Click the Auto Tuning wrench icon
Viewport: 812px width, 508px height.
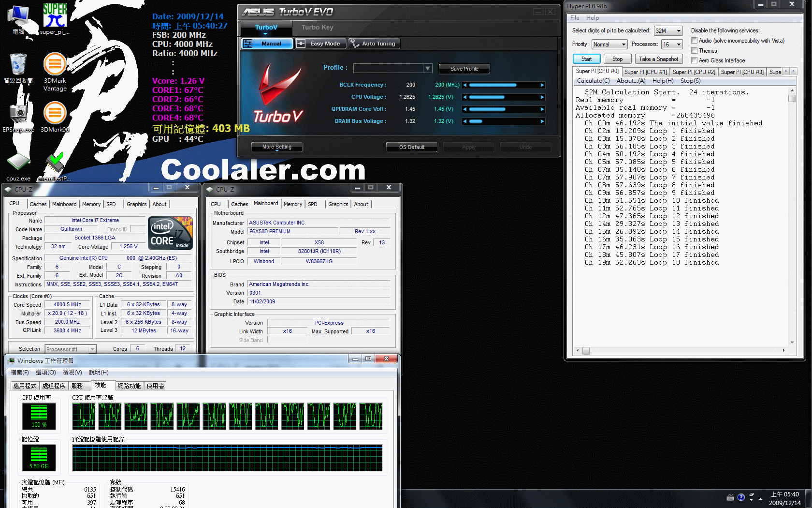(x=355, y=44)
